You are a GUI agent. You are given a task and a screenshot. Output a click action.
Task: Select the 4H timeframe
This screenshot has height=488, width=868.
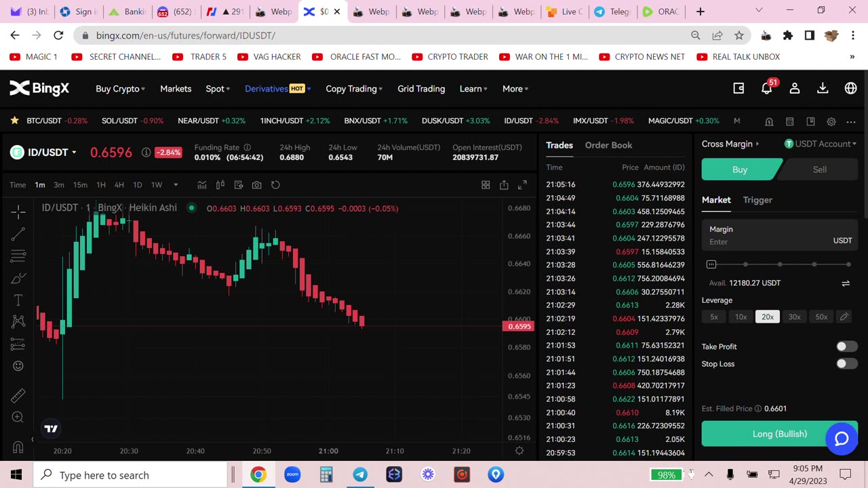tap(119, 185)
